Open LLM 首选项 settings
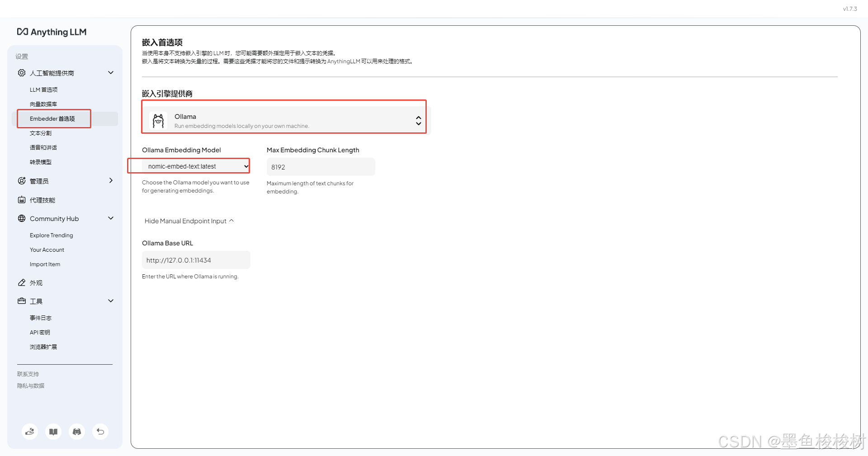868x456 pixels. 44,89
